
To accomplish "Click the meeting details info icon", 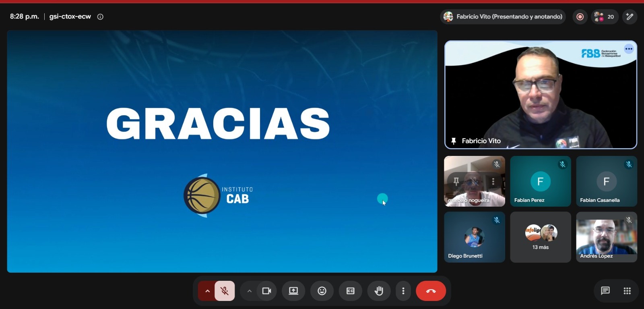I will coord(100,17).
